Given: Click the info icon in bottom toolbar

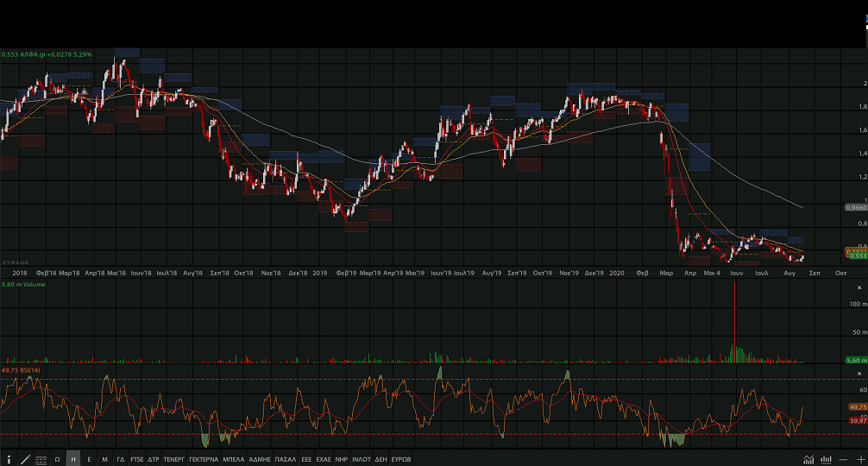Looking at the screenshot, I should coord(9,459).
